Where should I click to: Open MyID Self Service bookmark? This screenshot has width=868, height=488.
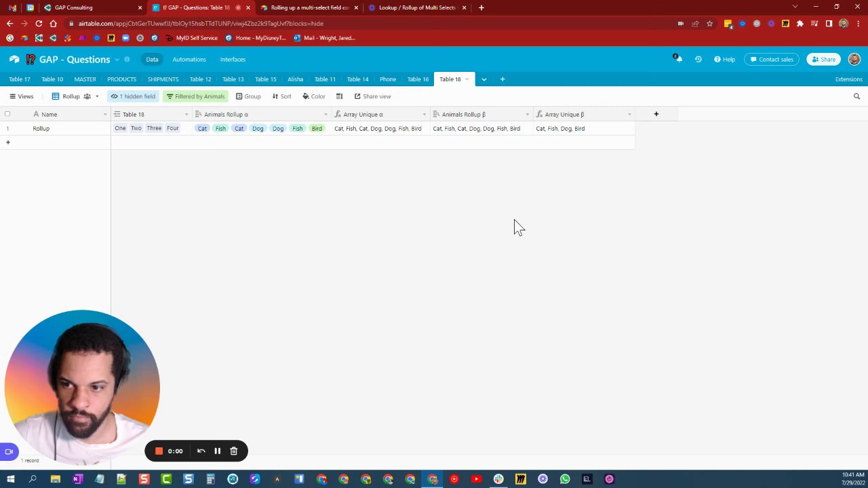pos(193,38)
